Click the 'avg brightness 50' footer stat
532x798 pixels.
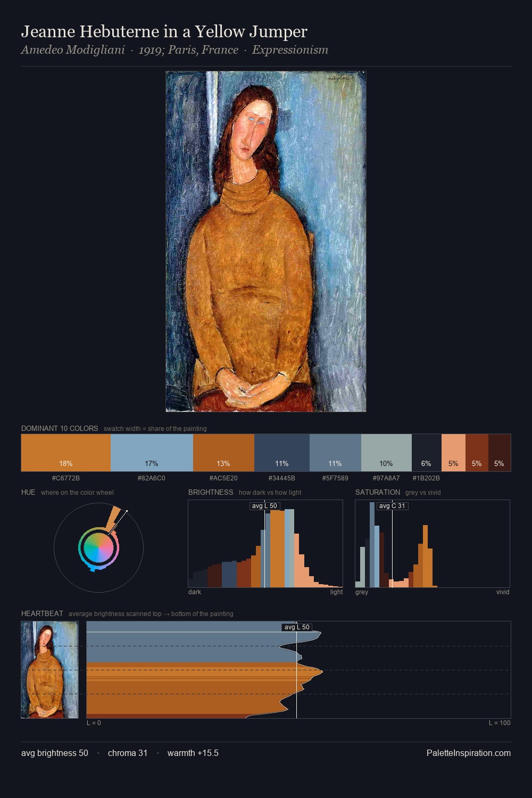tap(55, 753)
